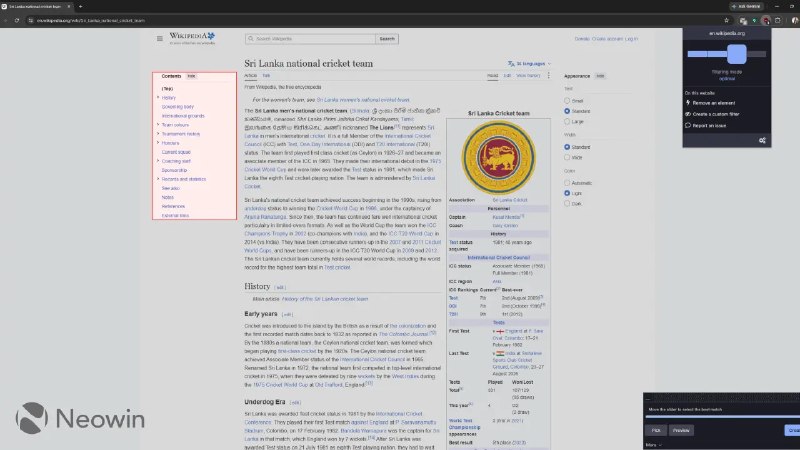
Task: Open the Edit tab
Action: tap(507, 76)
